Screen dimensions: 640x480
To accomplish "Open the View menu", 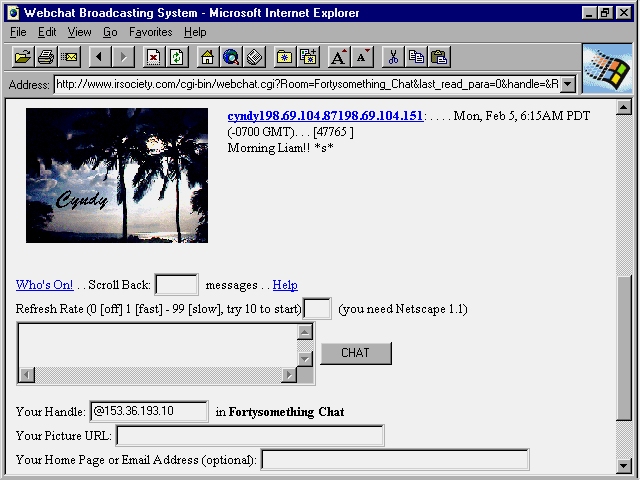I will point(79,32).
